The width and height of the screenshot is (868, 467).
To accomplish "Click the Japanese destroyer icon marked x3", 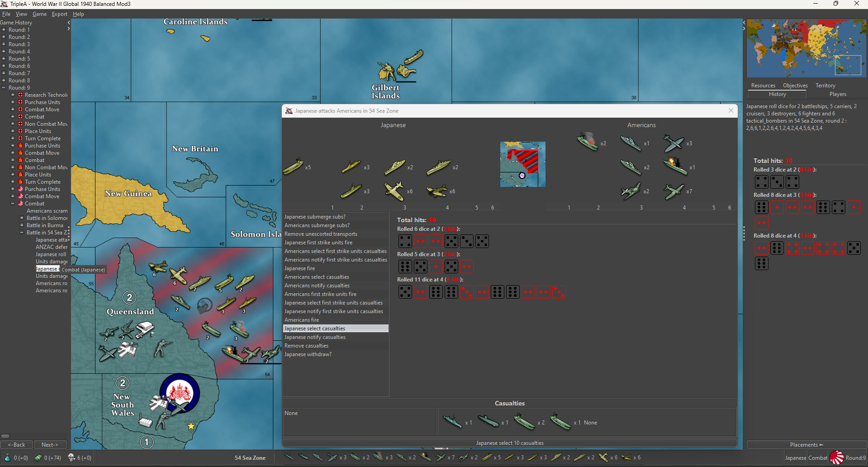I will (351, 167).
